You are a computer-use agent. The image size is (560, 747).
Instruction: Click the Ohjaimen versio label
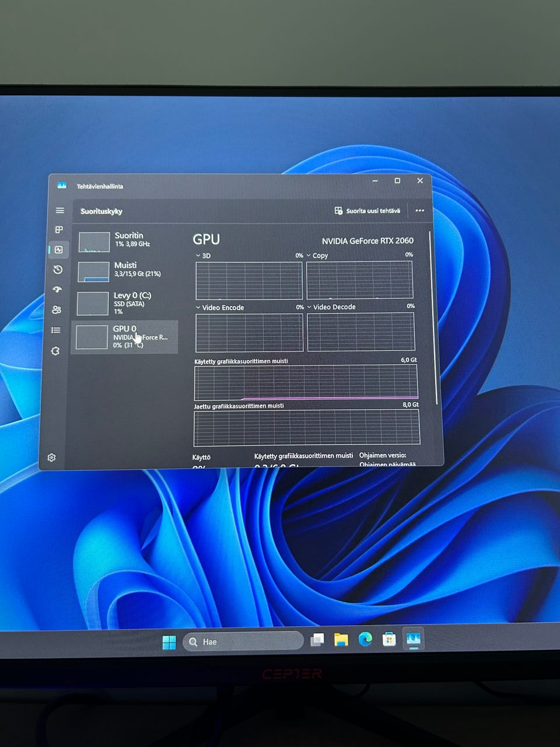pos(383,455)
